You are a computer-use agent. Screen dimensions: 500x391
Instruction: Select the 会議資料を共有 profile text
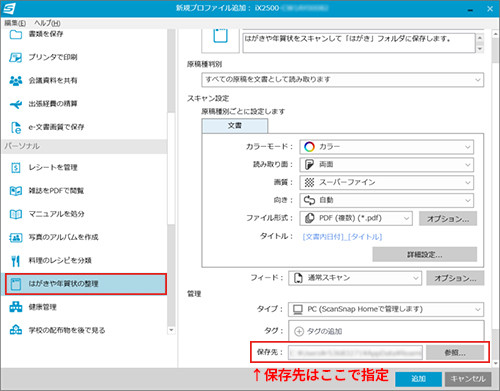click(x=53, y=80)
